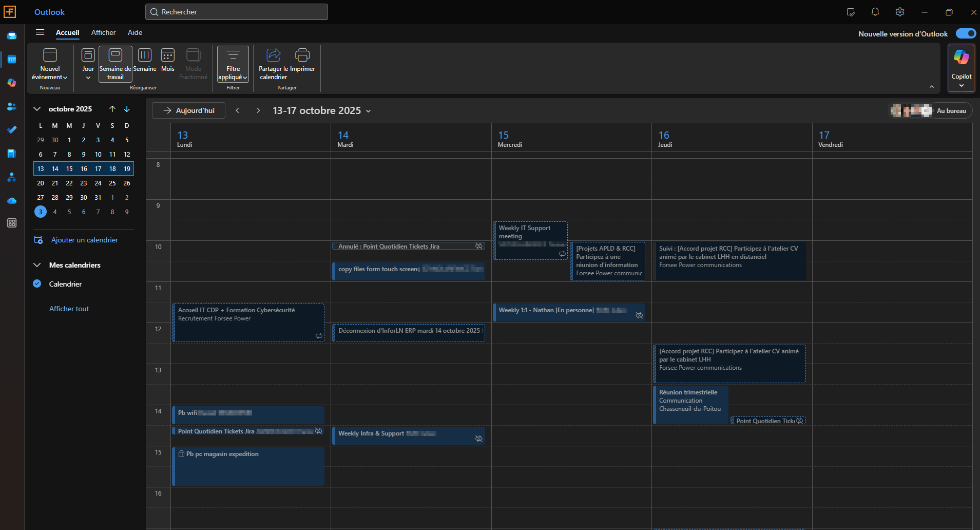
Task: Open People from the left sidebar
Action: coord(12,106)
